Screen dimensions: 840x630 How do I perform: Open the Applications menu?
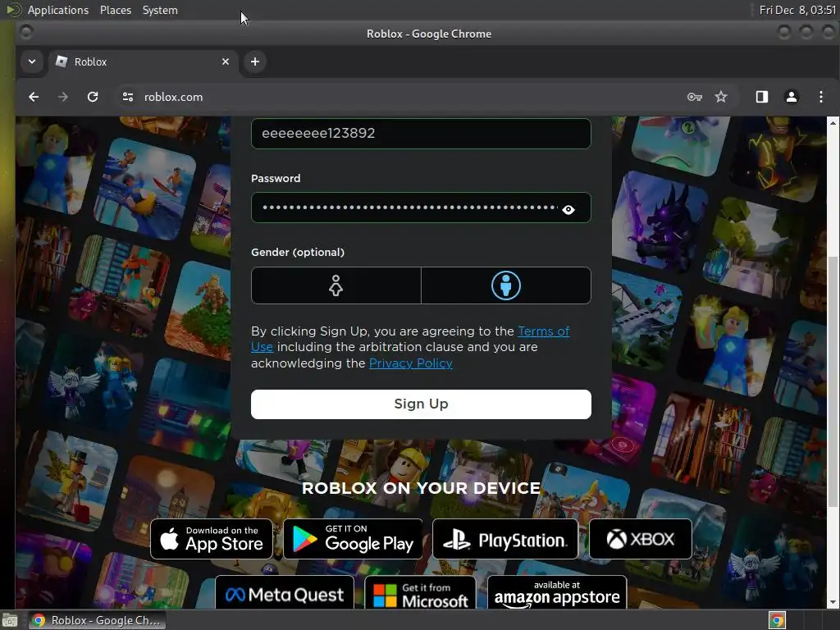[58, 10]
